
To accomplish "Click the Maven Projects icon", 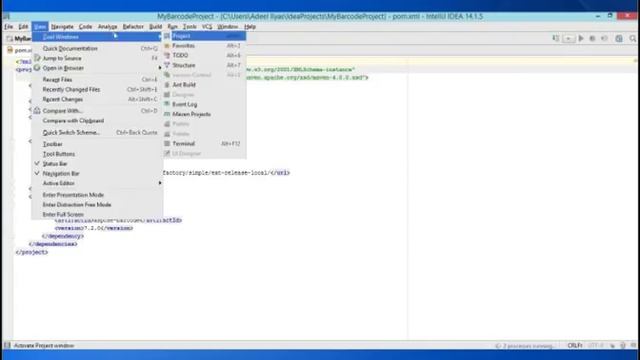I will click(x=167, y=114).
